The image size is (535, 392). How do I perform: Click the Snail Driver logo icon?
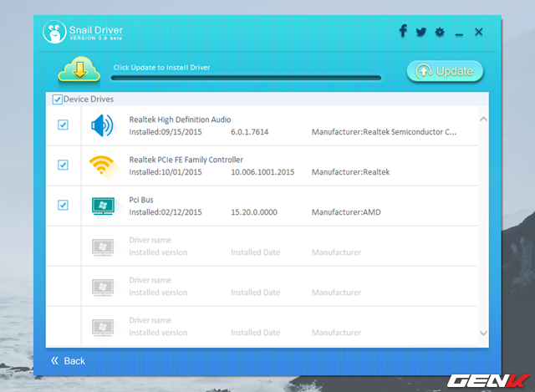[x=54, y=32]
